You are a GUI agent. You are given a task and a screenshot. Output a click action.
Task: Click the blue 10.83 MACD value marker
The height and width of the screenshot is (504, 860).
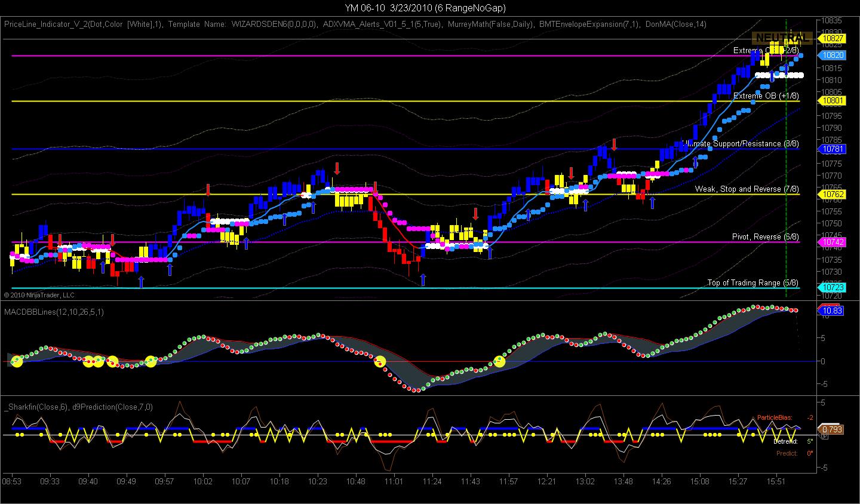tap(833, 311)
